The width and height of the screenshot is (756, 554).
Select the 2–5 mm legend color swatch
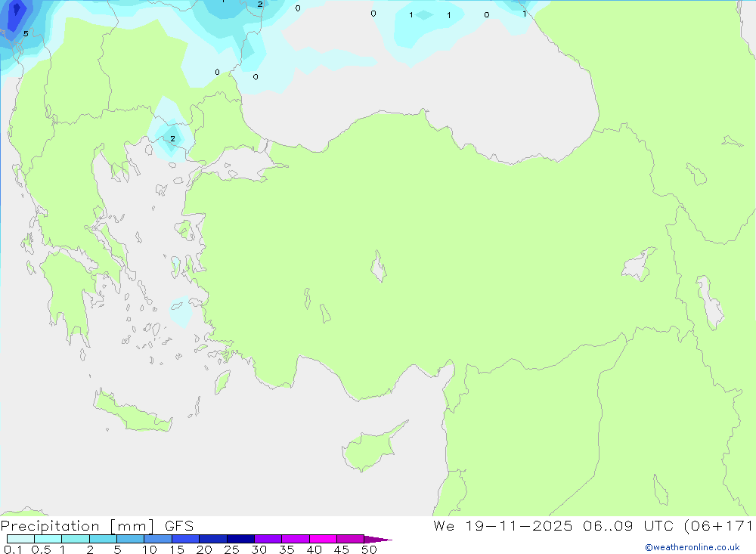pyautogui.click(x=103, y=539)
